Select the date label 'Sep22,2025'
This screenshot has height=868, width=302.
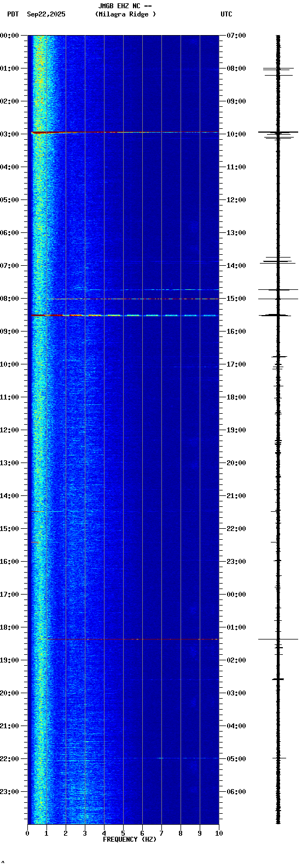coord(46,14)
